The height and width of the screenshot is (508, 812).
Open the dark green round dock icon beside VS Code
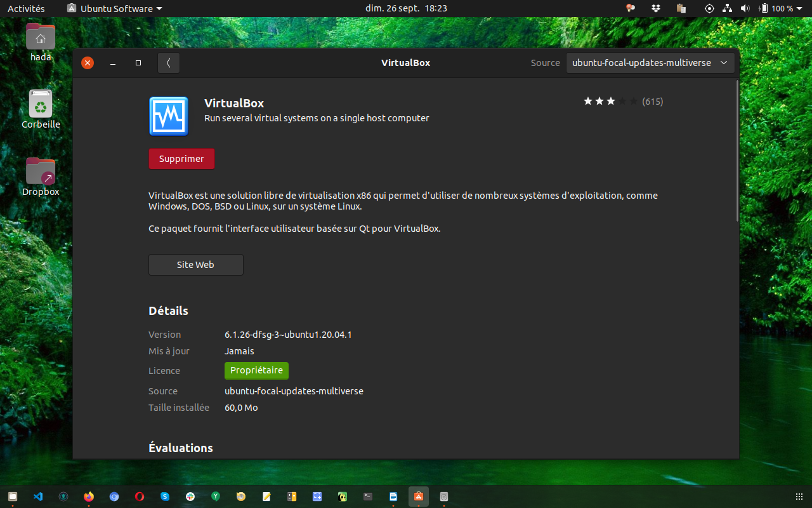point(63,497)
